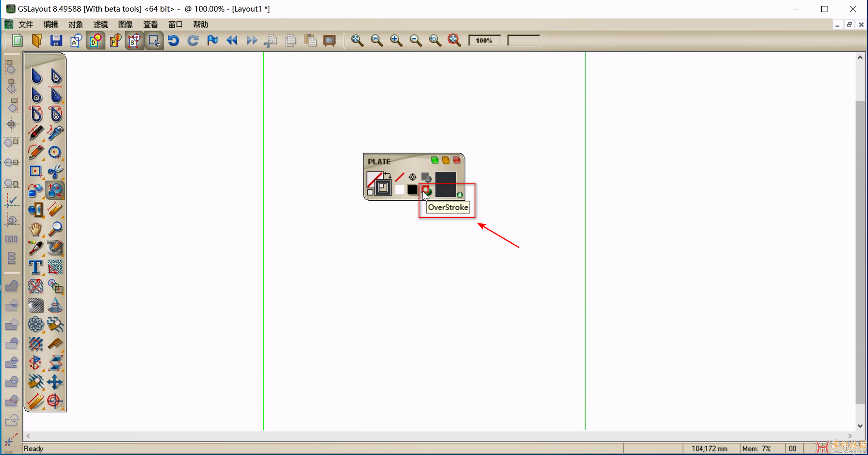The image size is (868, 455).
Task: Pick the Scissors tool in toolbox
Action: pyautogui.click(x=55, y=171)
